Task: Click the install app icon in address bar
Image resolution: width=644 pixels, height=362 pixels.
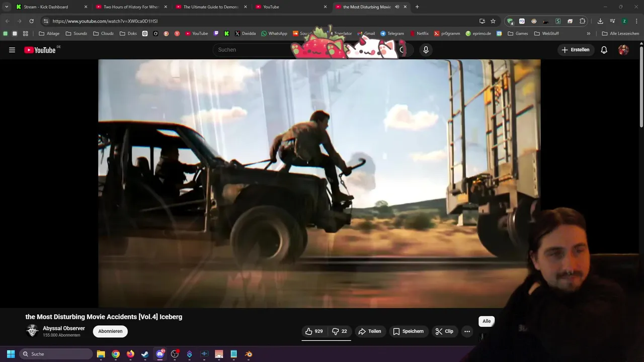Action: (482, 21)
